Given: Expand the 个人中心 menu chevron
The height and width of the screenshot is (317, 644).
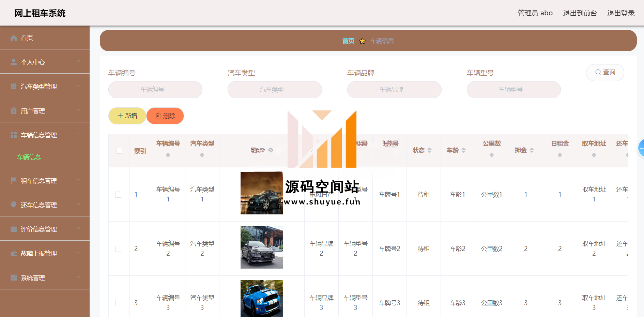Looking at the screenshot, I should [x=79, y=61].
